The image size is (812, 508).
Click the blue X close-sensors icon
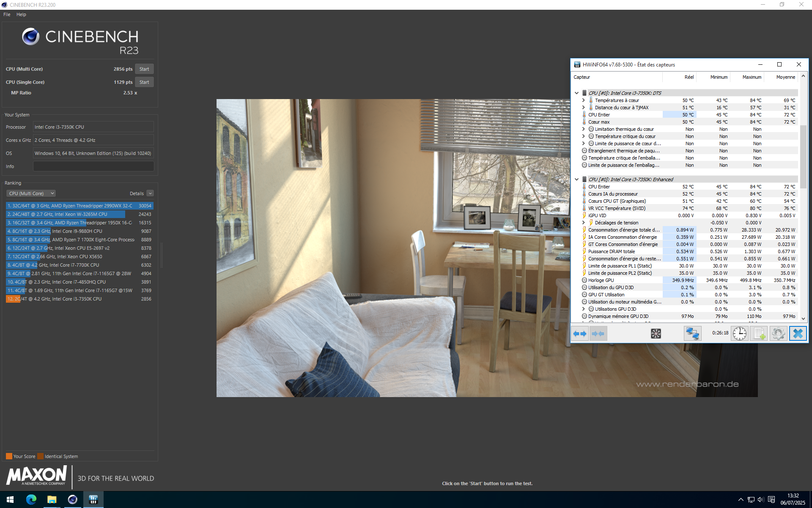[x=798, y=334]
